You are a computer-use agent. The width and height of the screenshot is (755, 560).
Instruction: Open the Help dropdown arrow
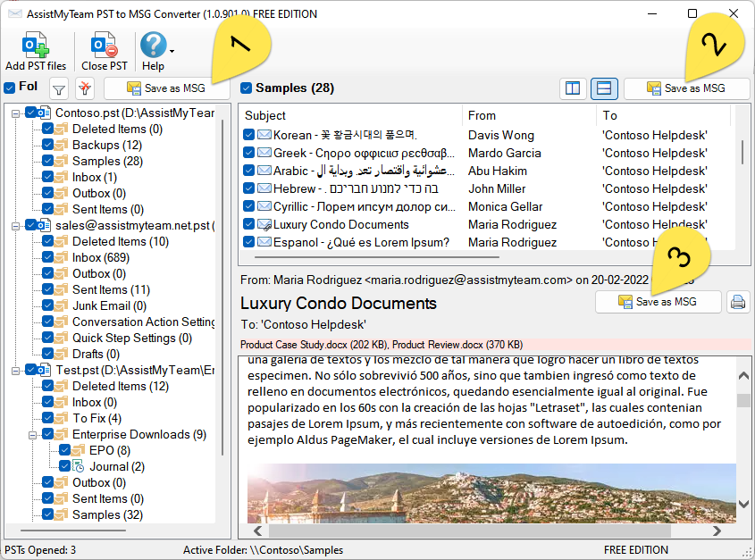pos(172,51)
